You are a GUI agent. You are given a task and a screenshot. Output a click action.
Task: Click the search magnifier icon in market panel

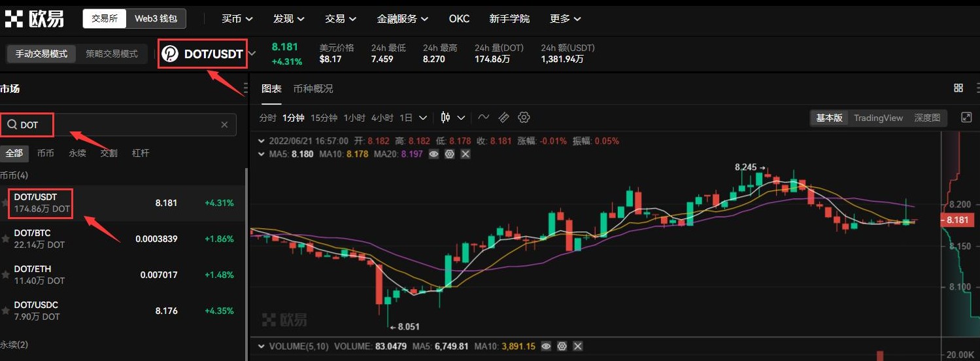(11, 124)
